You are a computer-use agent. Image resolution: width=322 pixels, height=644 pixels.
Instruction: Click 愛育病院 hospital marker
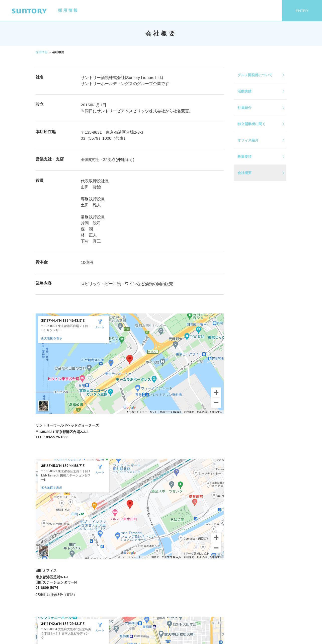coord(195,502)
